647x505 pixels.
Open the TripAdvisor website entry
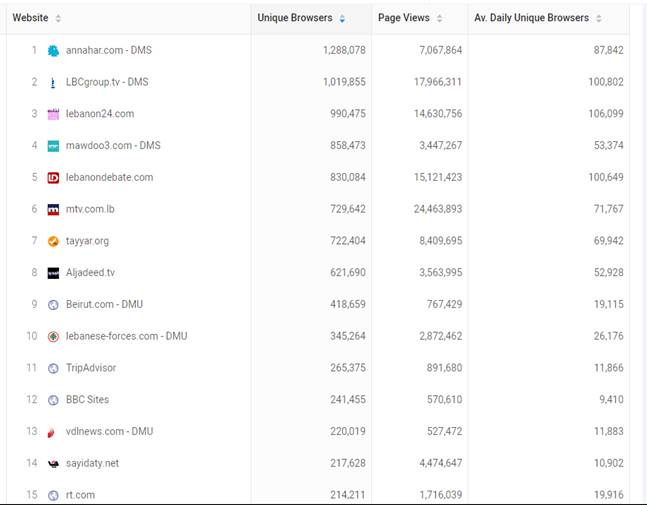(x=91, y=368)
